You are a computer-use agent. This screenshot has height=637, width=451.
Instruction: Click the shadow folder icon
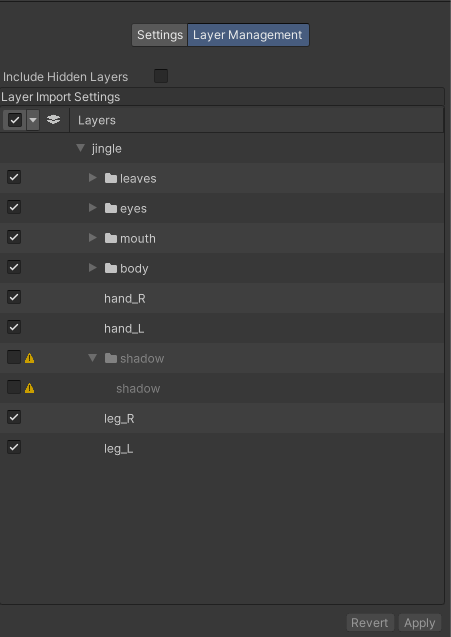click(111, 358)
